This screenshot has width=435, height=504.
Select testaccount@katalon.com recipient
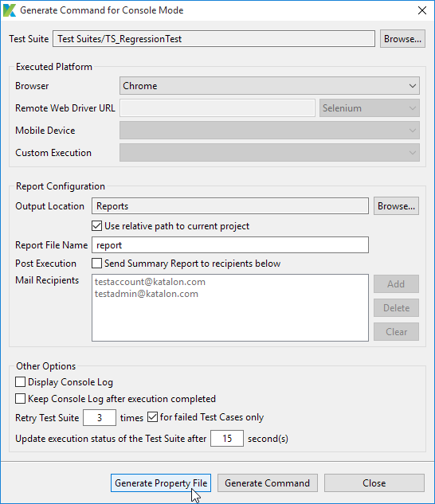pyautogui.click(x=150, y=282)
